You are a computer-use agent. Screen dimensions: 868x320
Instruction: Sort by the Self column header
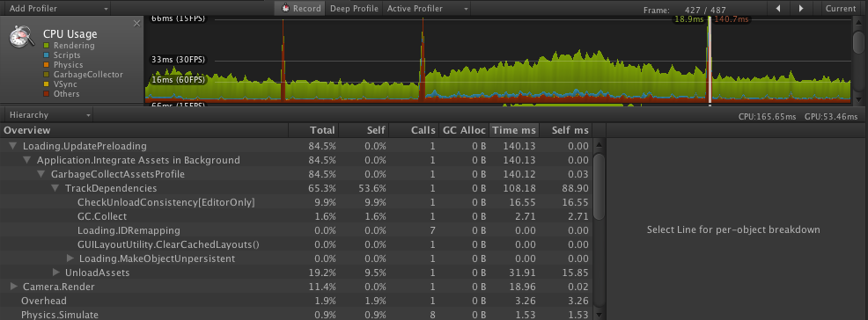(x=364, y=130)
